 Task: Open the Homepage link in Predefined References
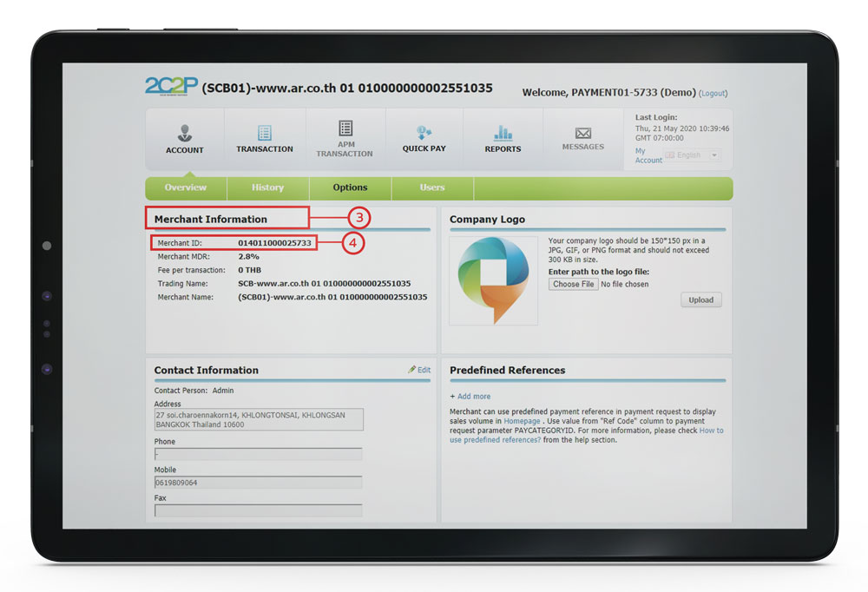click(x=522, y=421)
